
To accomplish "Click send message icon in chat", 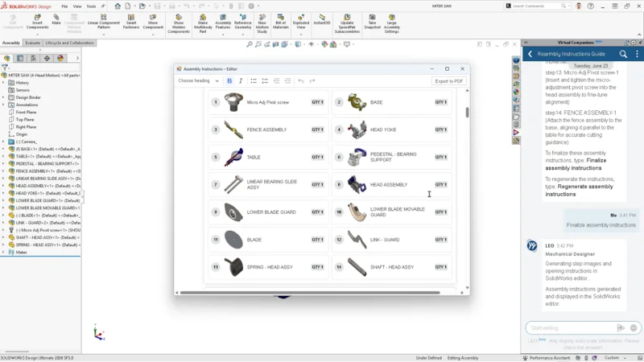I will [621, 327].
